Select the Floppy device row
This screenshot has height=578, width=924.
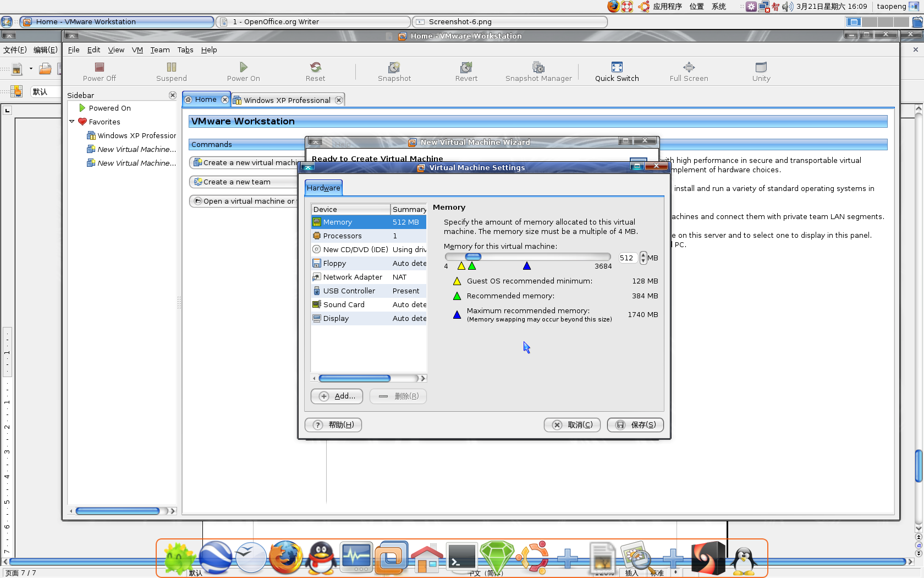(x=369, y=263)
